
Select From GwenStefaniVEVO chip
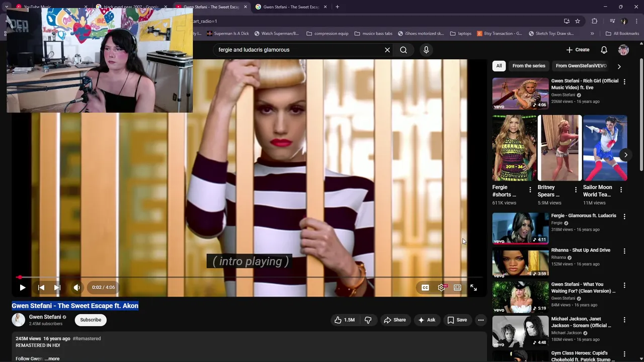pos(581,66)
